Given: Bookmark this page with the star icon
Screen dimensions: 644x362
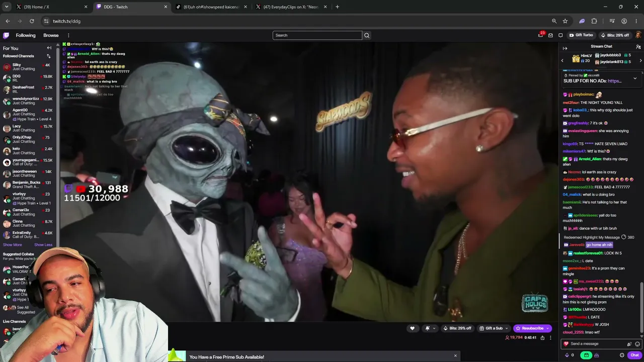Looking at the screenshot, I should [x=565, y=21].
